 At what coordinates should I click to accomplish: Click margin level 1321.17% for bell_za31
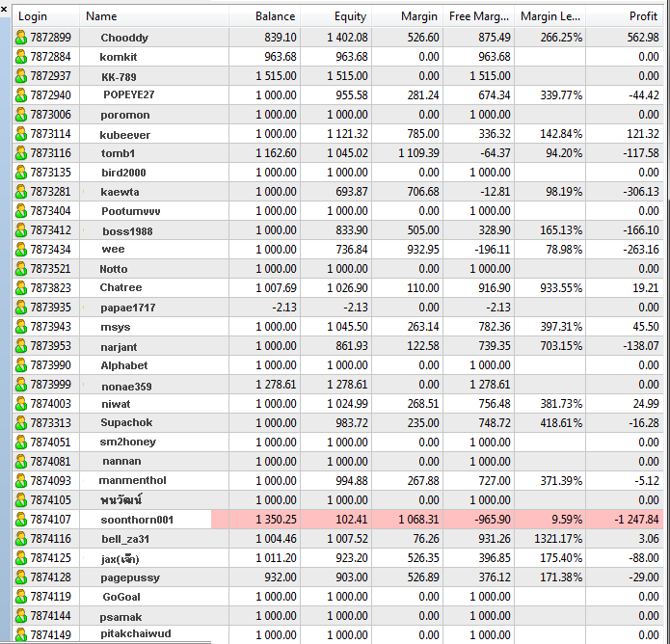point(558,539)
